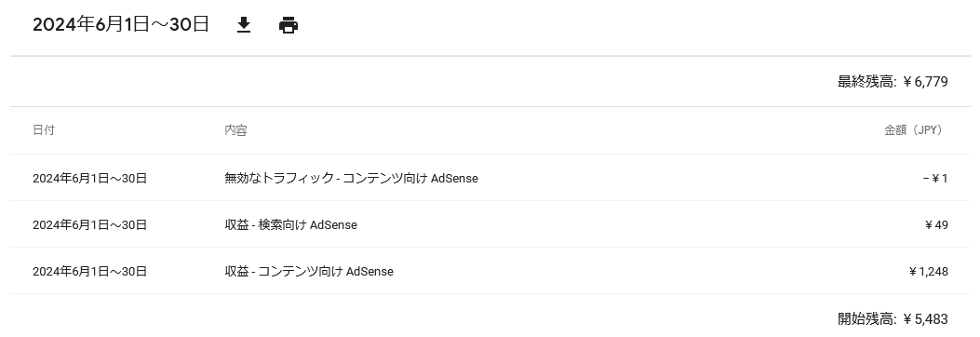Image resolution: width=980 pixels, height=337 pixels.
Task: Click the 日付 column header
Action: tap(44, 130)
